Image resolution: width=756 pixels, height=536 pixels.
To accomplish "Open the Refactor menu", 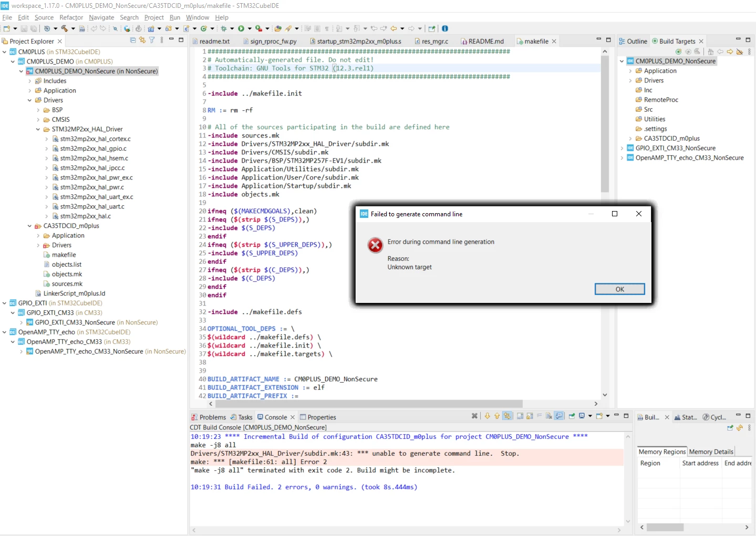I will point(71,17).
